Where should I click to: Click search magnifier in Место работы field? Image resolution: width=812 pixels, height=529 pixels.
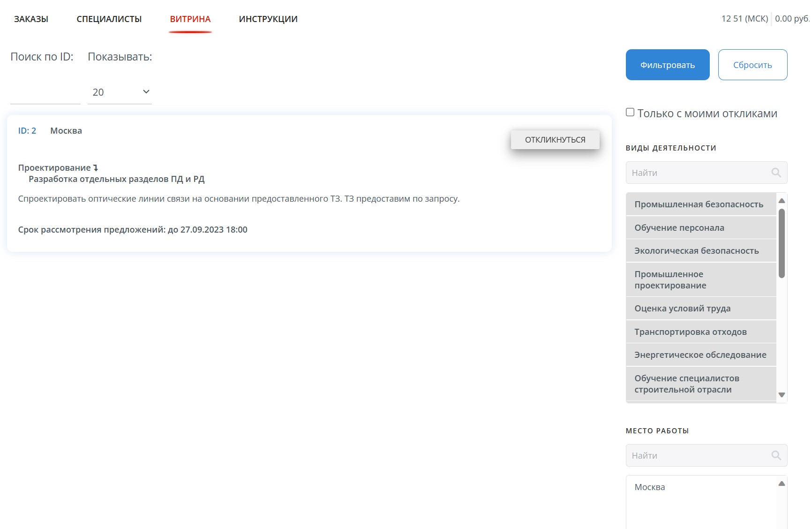click(776, 455)
